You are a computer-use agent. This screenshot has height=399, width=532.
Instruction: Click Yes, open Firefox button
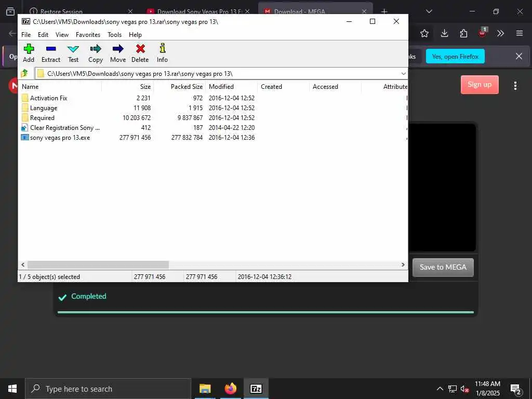pyautogui.click(x=455, y=56)
